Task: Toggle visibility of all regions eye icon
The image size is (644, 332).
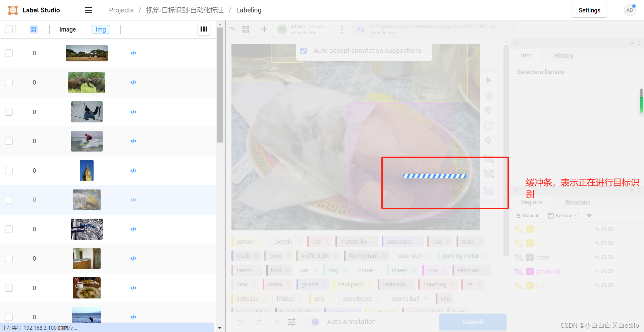Action: [x=589, y=216]
